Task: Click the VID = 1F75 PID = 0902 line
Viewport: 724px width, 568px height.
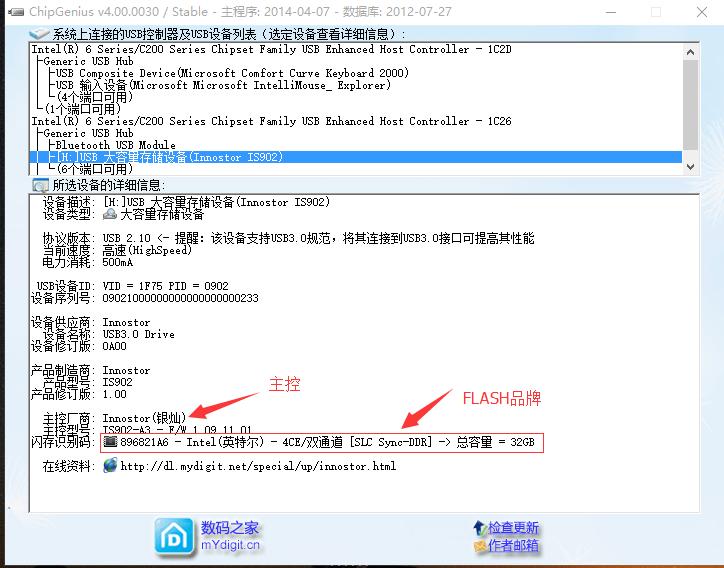Action: tap(165, 286)
